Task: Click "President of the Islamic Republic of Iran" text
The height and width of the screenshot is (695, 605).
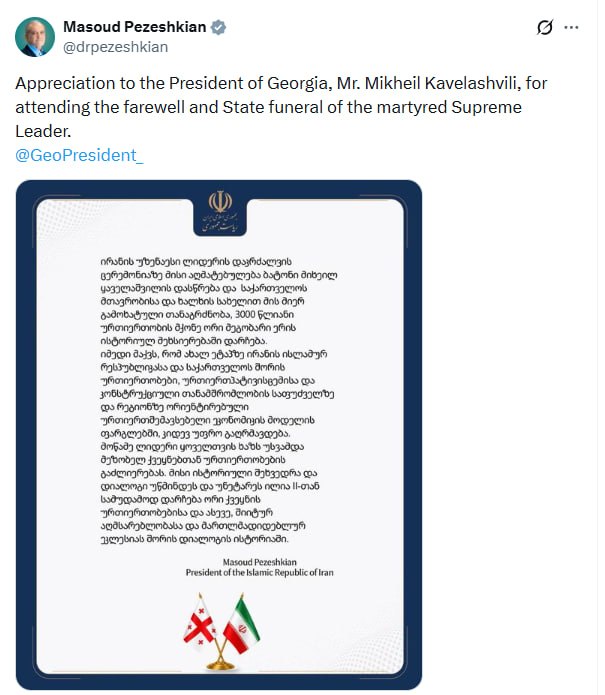Action: (x=259, y=573)
